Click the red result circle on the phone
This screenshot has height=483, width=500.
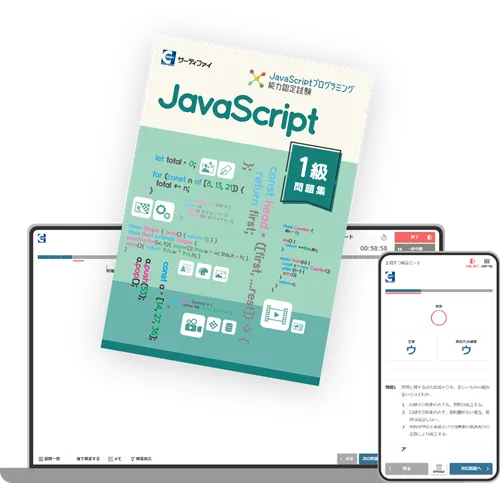438,318
